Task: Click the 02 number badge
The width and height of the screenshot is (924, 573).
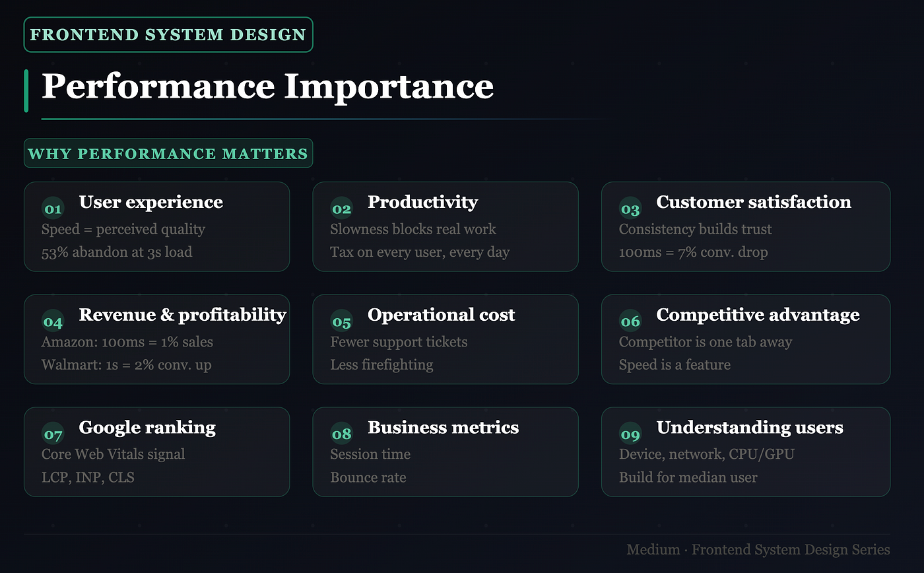Action: click(x=341, y=209)
